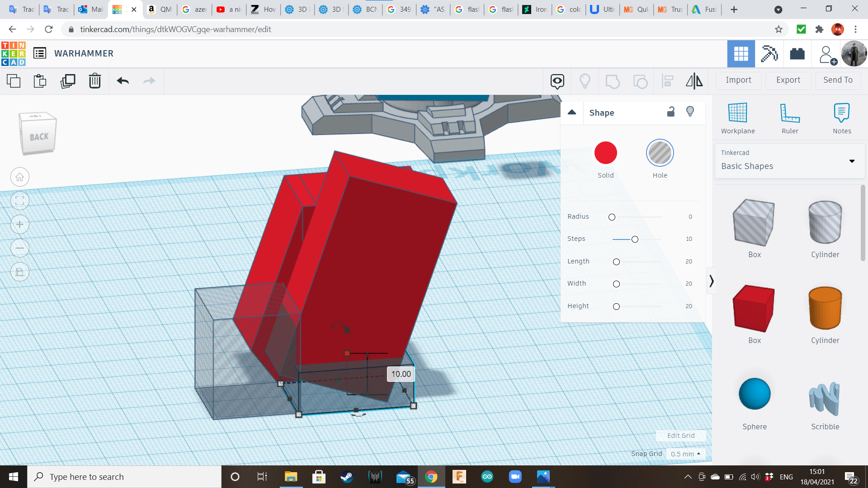Click the Paste icon in toolbar
Screen dimensions: 868x488
40,81
